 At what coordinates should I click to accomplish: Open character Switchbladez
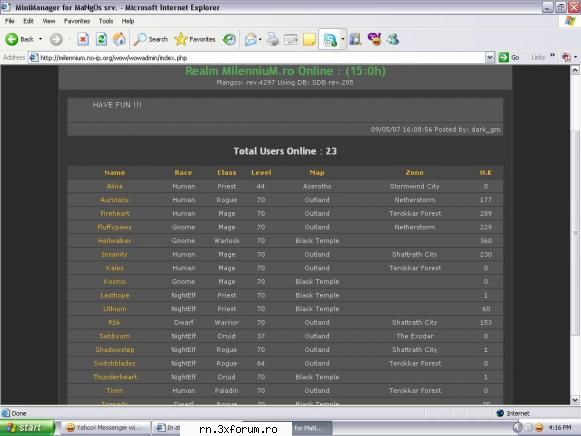114,363
